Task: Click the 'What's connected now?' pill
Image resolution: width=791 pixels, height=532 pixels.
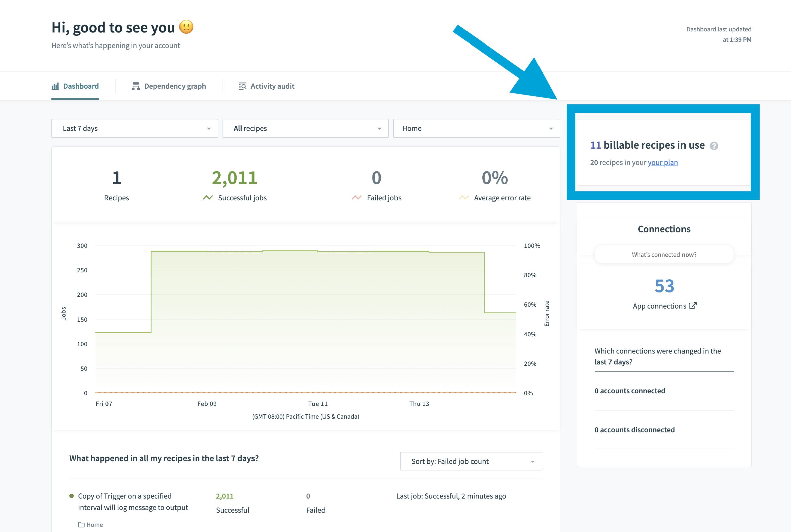Action: 664,255
